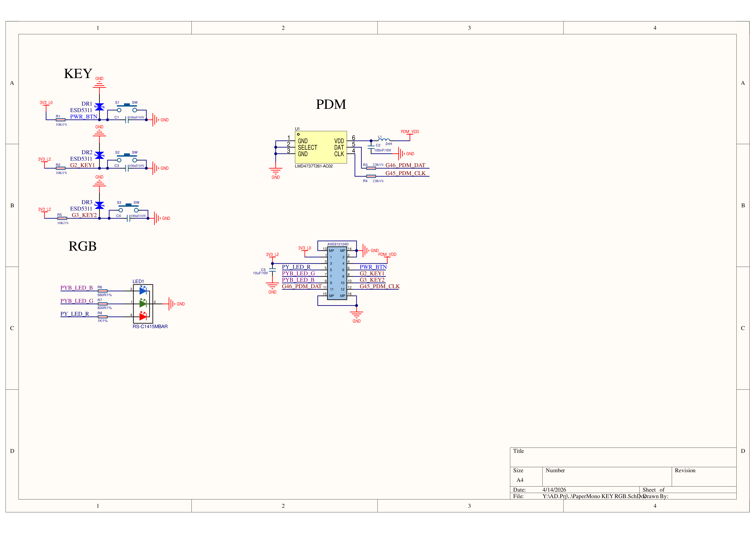
Task: Click PY_LED_R label left of R8
Action: click(75, 314)
